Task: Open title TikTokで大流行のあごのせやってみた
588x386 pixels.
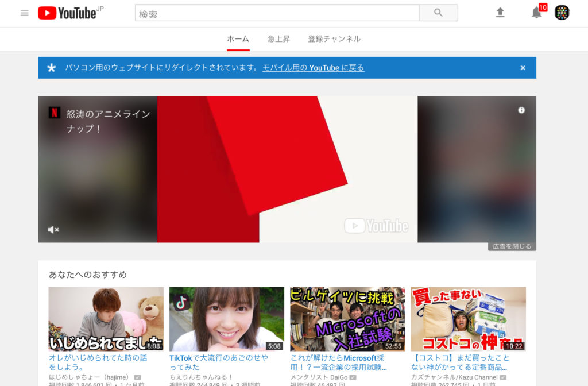Action: point(219,362)
